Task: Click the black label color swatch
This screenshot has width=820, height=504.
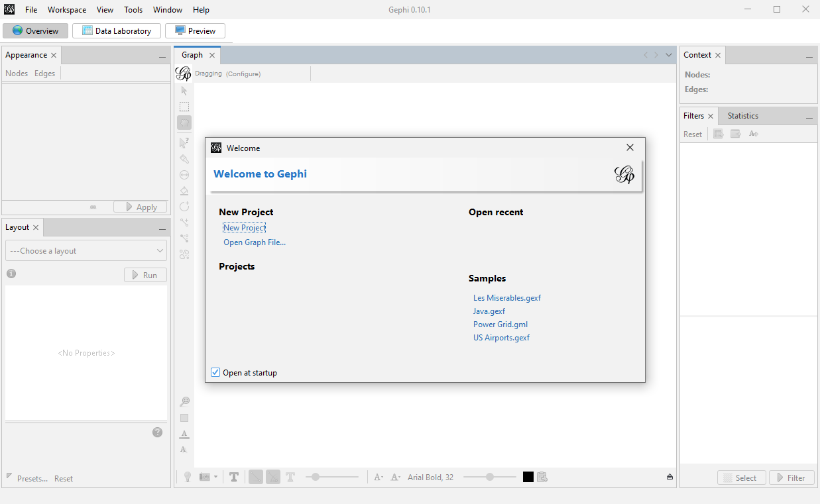Action: point(528,476)
